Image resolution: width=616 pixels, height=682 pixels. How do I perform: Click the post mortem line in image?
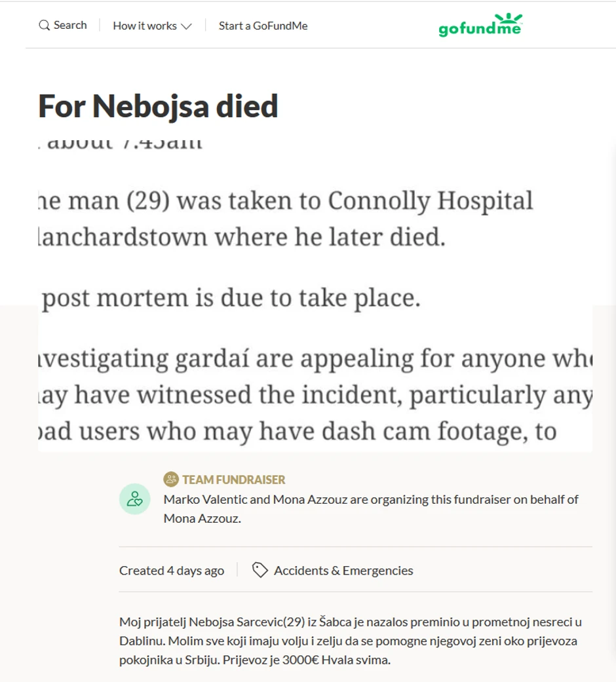point(231,298)
